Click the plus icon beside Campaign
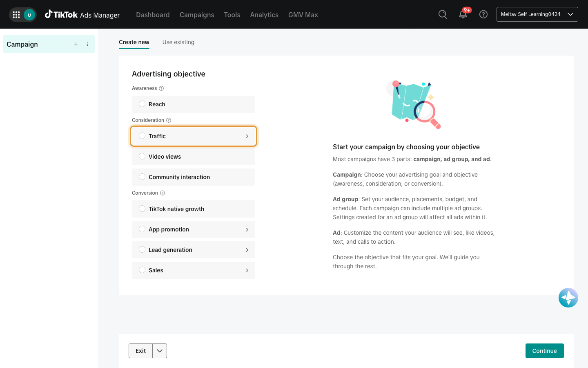The image size is (588, 368). [76, 44]
